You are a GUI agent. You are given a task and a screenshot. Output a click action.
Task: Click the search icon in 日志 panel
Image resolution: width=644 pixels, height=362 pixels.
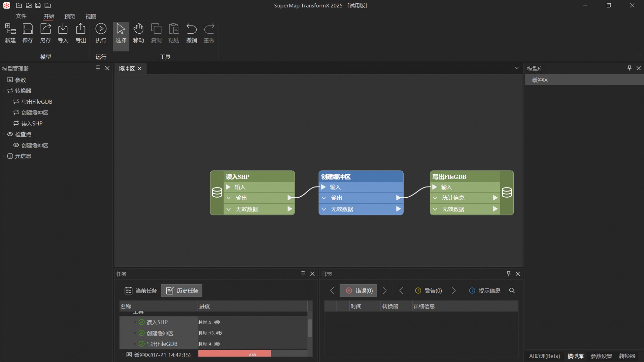[512, 290]
